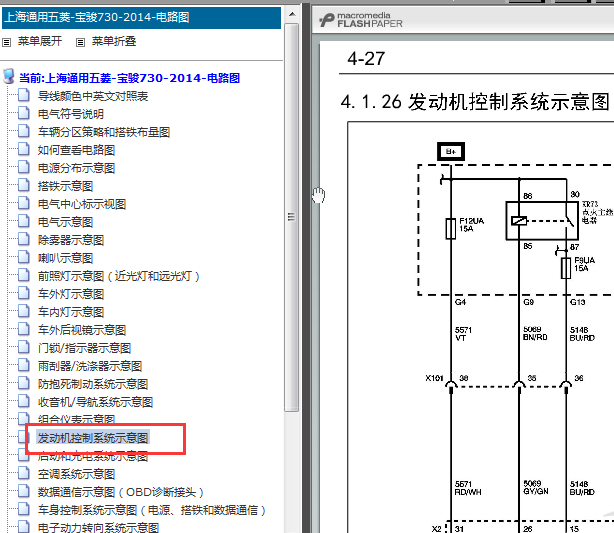Open 电气示意图
Screen dimensions: 614x533
pyautogui.click(x=65, y=222)
